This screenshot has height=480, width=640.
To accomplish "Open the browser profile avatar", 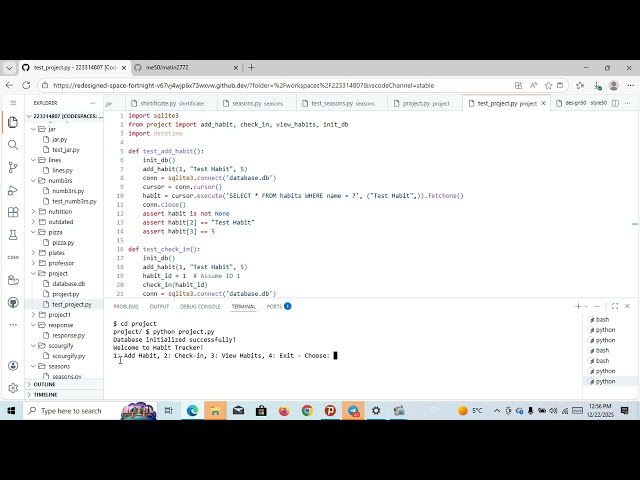I will (x=613, y=85).
